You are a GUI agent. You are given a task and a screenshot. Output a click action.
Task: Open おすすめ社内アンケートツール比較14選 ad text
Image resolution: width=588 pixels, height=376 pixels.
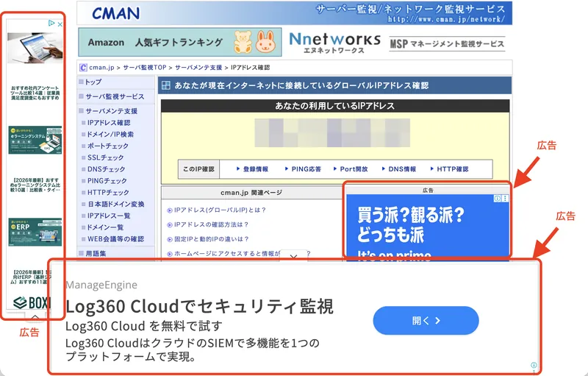(35, 93)
